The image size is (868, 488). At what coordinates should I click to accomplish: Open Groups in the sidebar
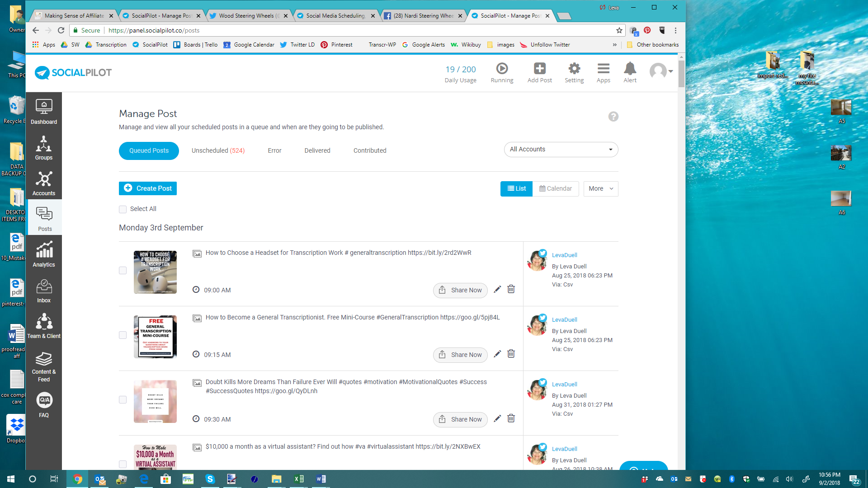coord(44,147)
